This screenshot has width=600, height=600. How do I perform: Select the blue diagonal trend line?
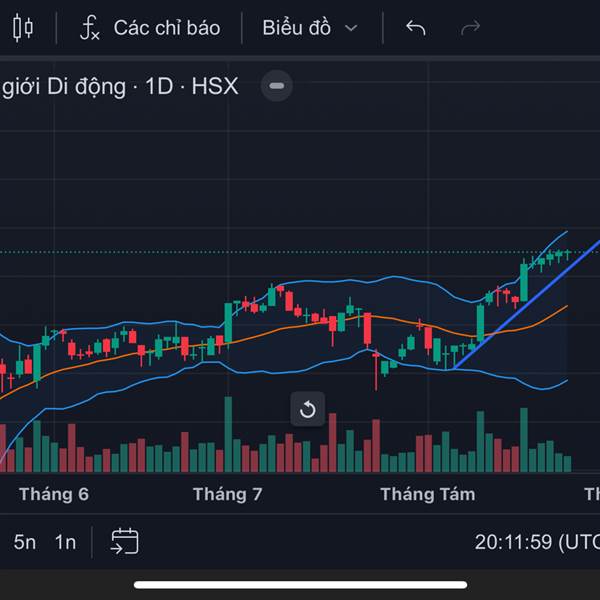coord(528,303)
